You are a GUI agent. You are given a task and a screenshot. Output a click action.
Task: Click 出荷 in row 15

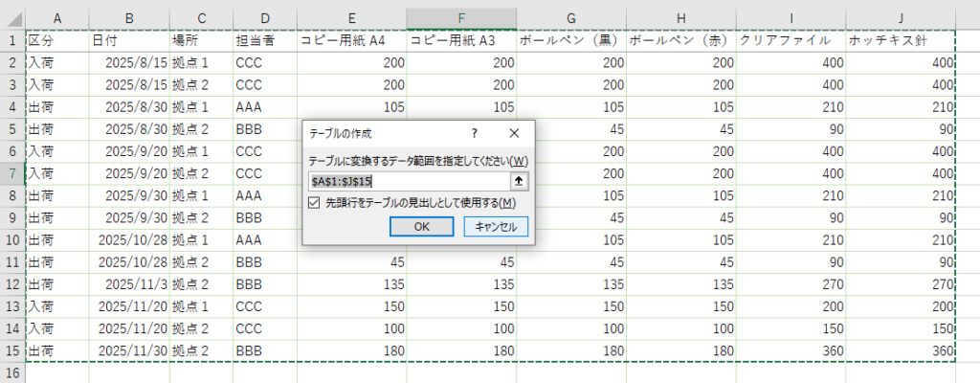[x=56, y=350]
